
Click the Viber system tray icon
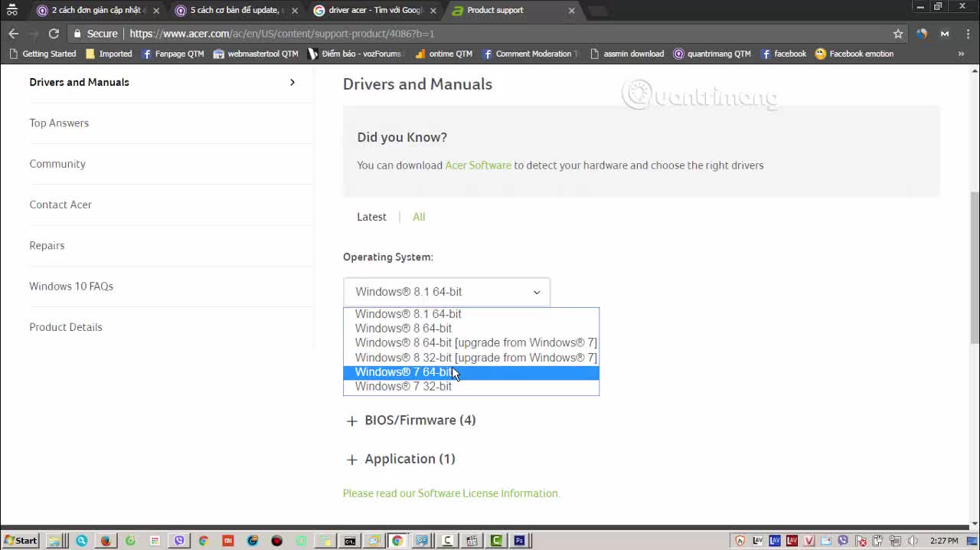pyautogui.click(x=843, y=540)
